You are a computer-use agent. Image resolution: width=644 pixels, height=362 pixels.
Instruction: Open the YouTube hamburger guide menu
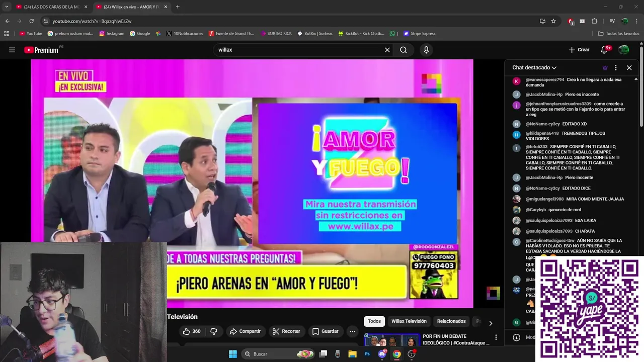pyautogui.click(x=12, y=50)
